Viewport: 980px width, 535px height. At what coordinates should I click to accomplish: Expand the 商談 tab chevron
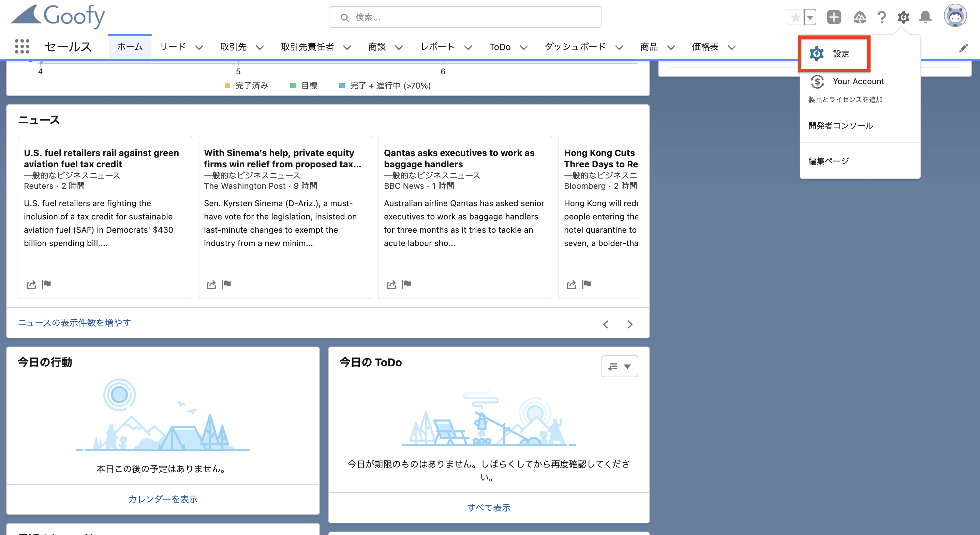tap(399, 47)
